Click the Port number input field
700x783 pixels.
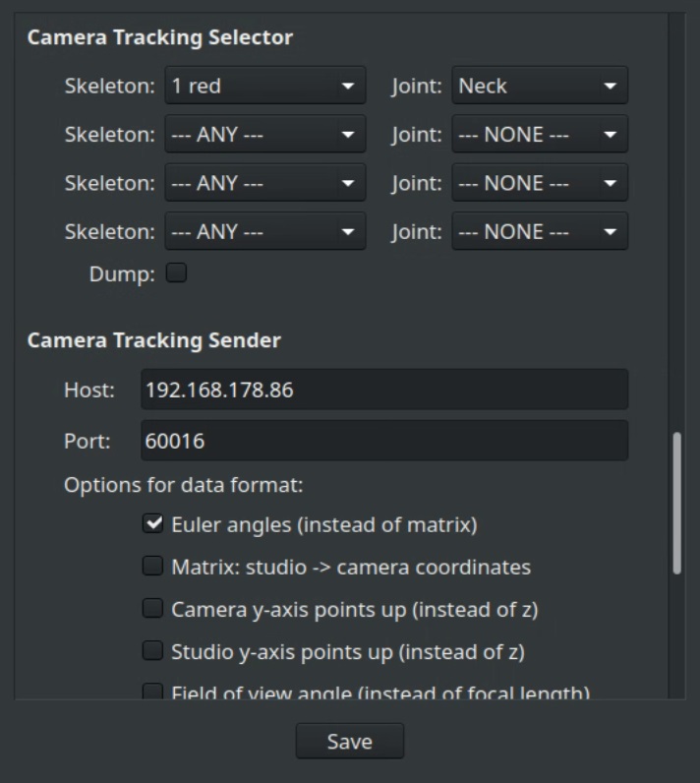[383, 441]
